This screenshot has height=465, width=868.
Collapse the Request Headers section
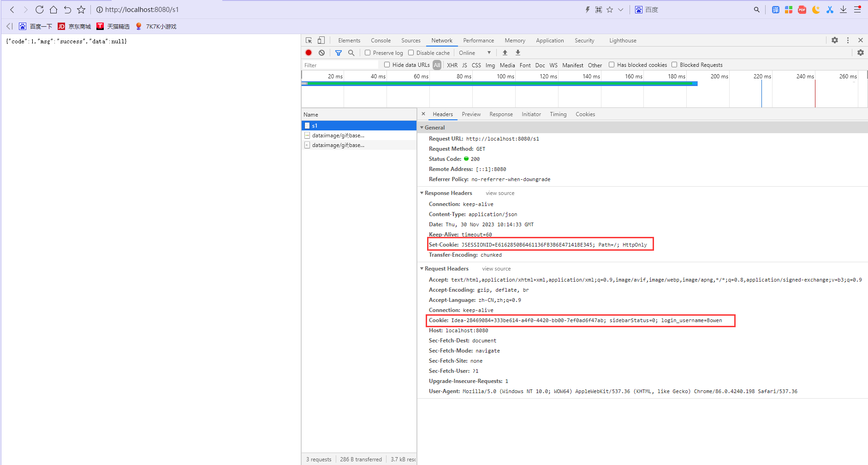[422, 269]
